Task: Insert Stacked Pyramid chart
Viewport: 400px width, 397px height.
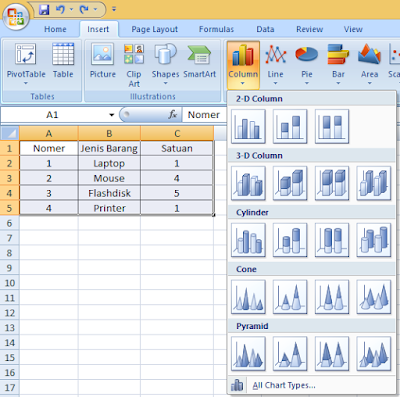Action: (x=290, y=354)
